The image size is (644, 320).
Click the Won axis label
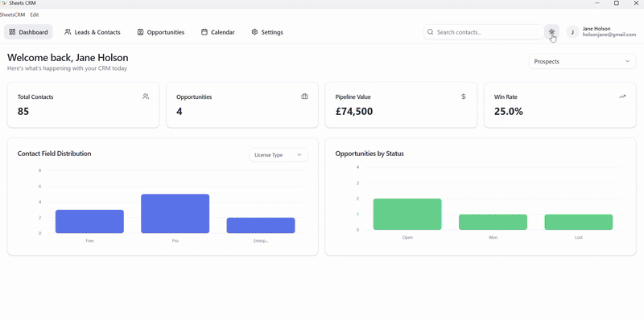point(493,237)
